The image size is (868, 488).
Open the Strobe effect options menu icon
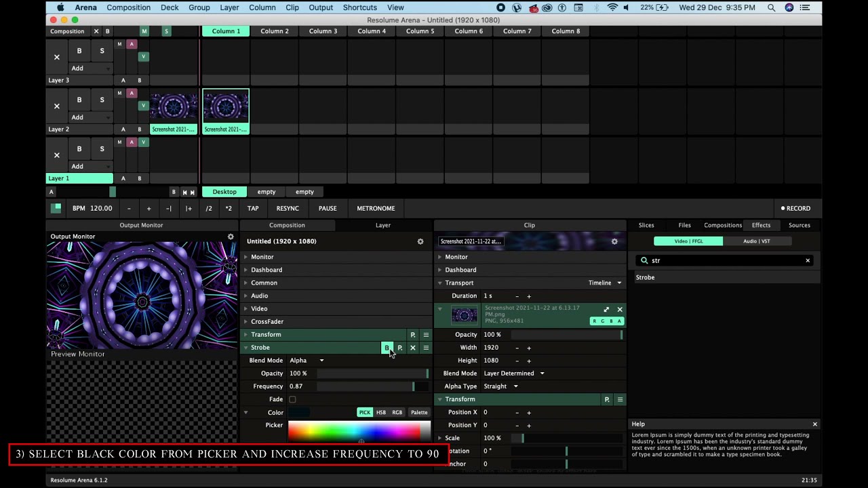pyautogui.click(x=426, y=348)
